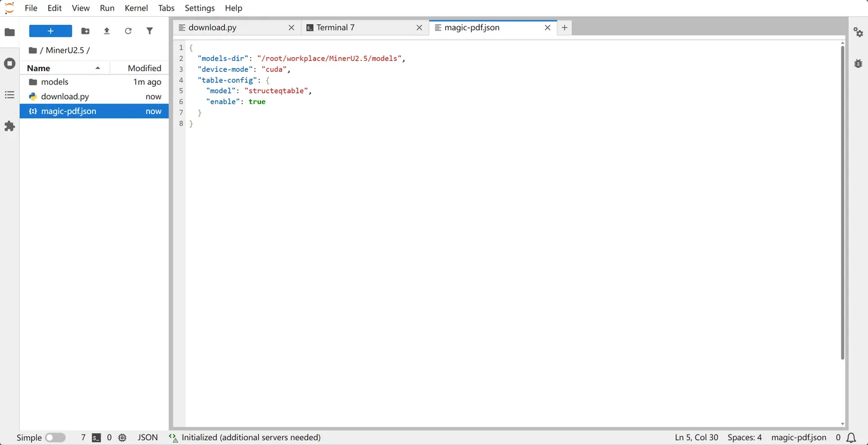The height and width of the screenshot is (445, 868).
Task: Sort files by Modified column header
Action: tap(139, 68)
